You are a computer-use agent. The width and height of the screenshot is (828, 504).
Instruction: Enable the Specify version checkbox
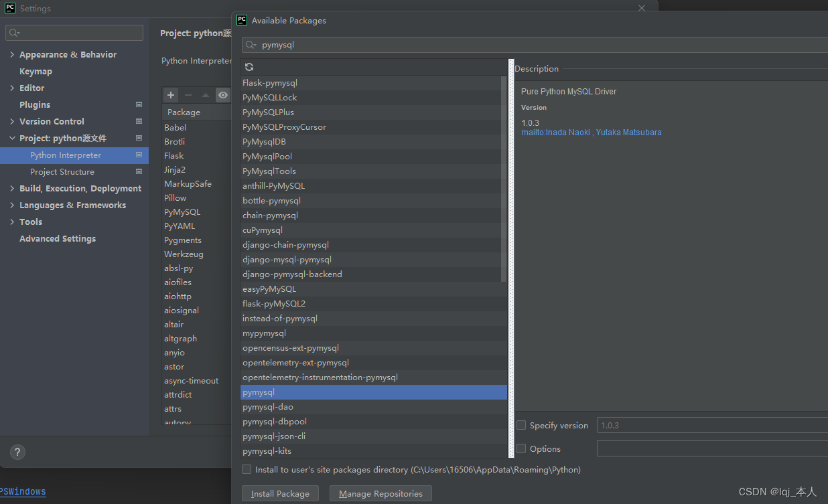[521, 425]
